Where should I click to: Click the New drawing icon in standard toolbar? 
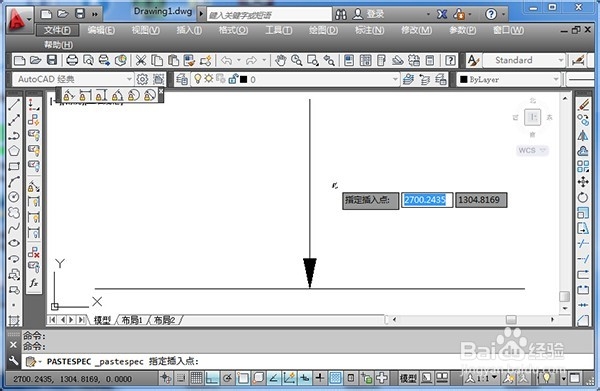(x=20, y=60)
